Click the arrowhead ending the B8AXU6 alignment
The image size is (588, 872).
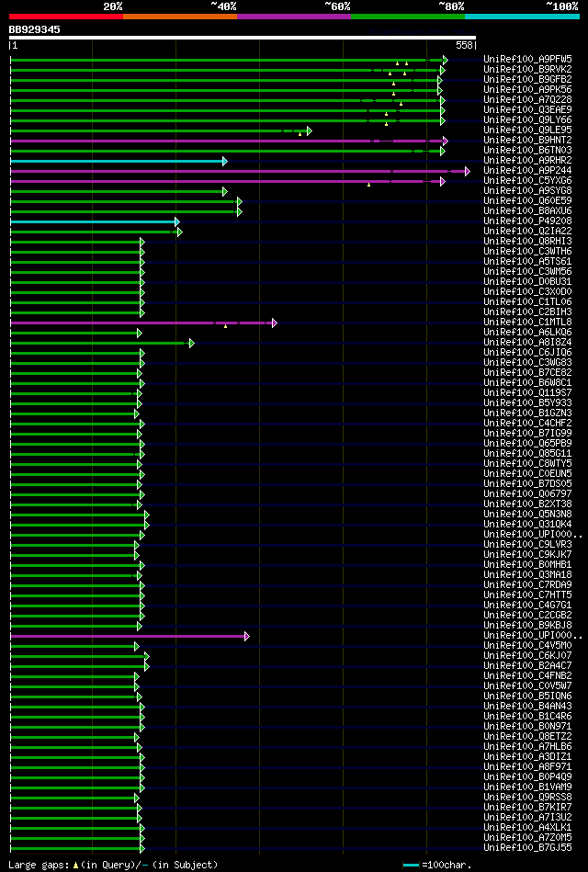(239, 211)
